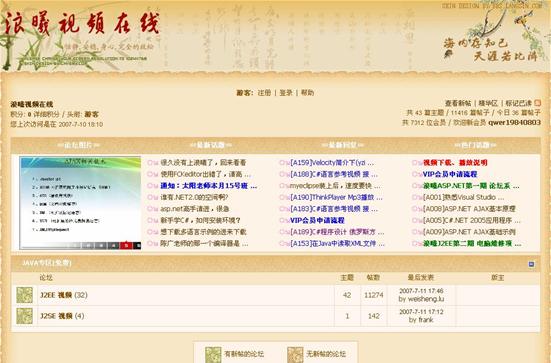Open thread 新手学C#，如何安装环境?
Image resolution: width=551 pixels, height=363 pixels.
[x=200, y=220]
